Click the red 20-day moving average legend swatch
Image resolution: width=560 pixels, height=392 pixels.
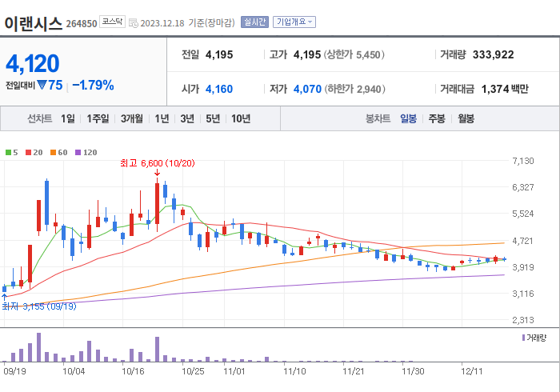[28, 153]
